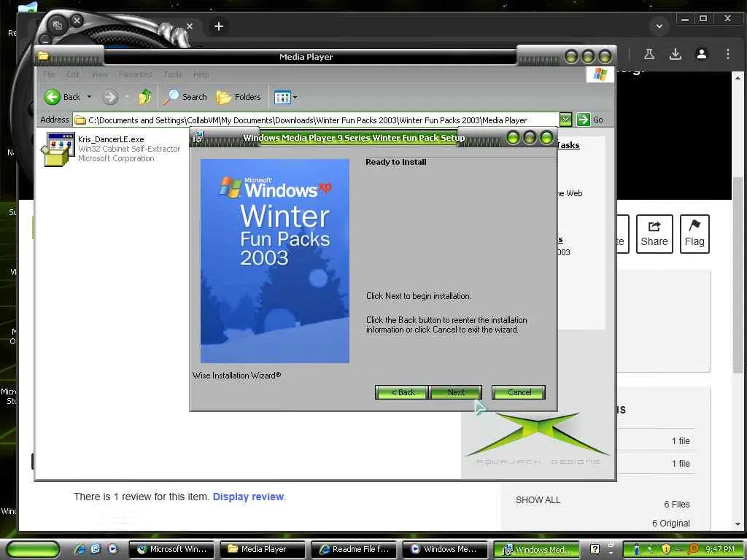Click Windows flag logo in Explorer
747x560 pixels.
click(x=600, y=74)
